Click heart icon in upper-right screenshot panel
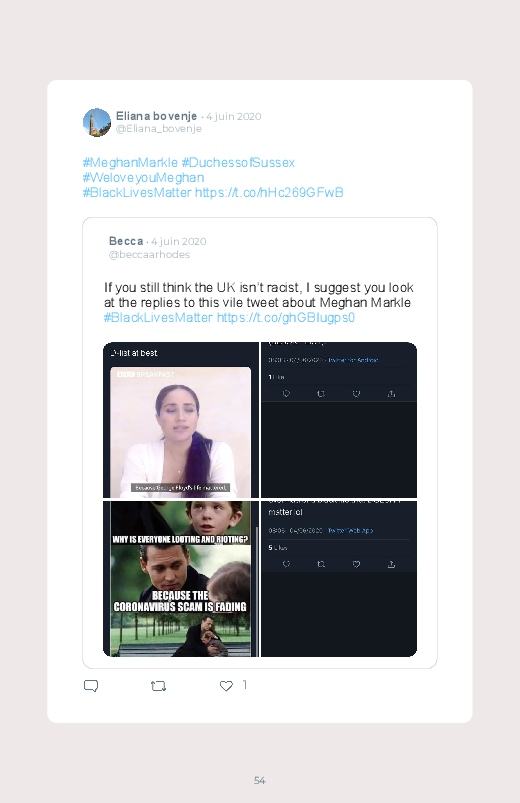520x803 pixels. (x=356, y=393)
